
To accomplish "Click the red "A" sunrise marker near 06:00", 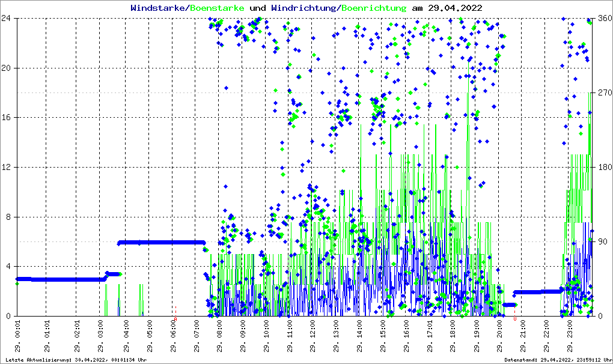I will pyautogui.click(x=175, y=319).
